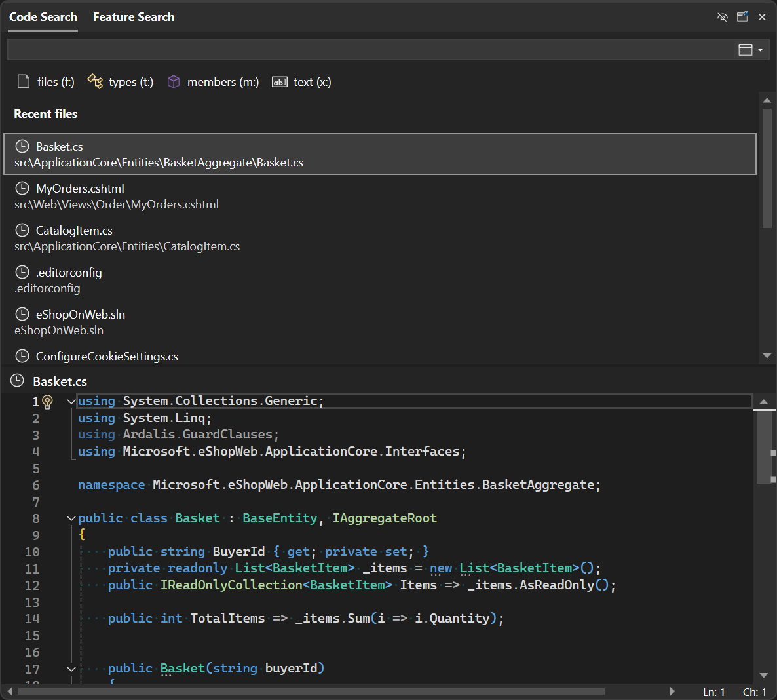This screenshot has width=777, height=700.
Task: Collapse the Basket constructor at line 17
Action: 71,668
